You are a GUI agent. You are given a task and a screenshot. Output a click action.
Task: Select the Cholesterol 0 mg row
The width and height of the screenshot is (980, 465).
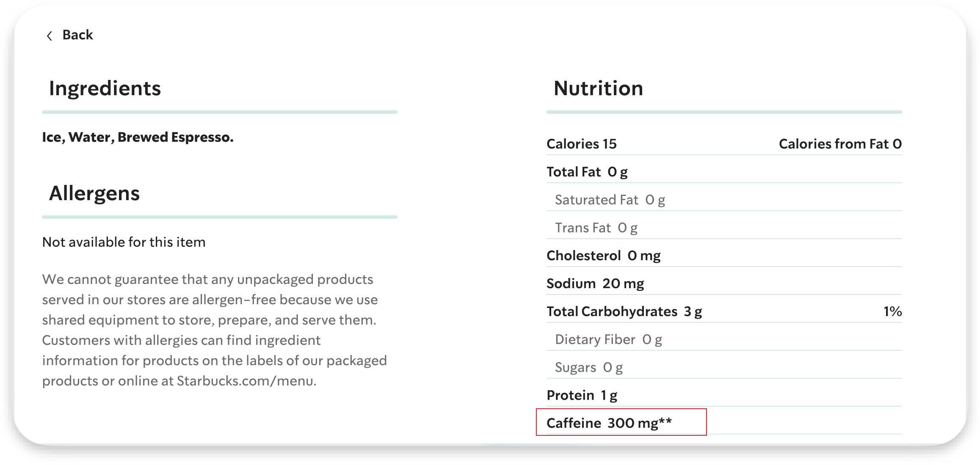tap(603, 256)
